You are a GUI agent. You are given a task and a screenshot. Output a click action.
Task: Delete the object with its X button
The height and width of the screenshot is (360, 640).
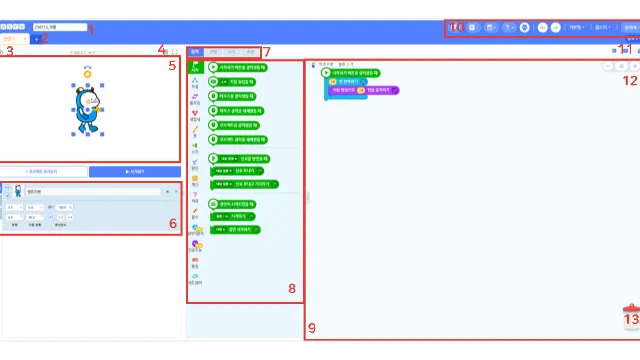176,191
